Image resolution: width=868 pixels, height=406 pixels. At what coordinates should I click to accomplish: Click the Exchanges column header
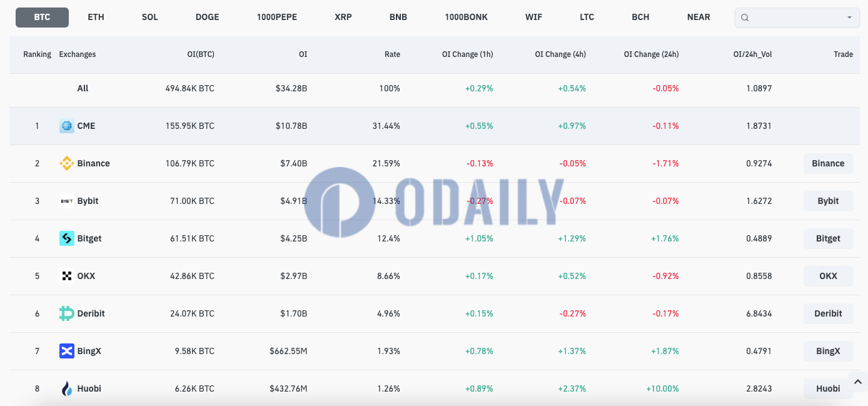click(x=78, y=54)
